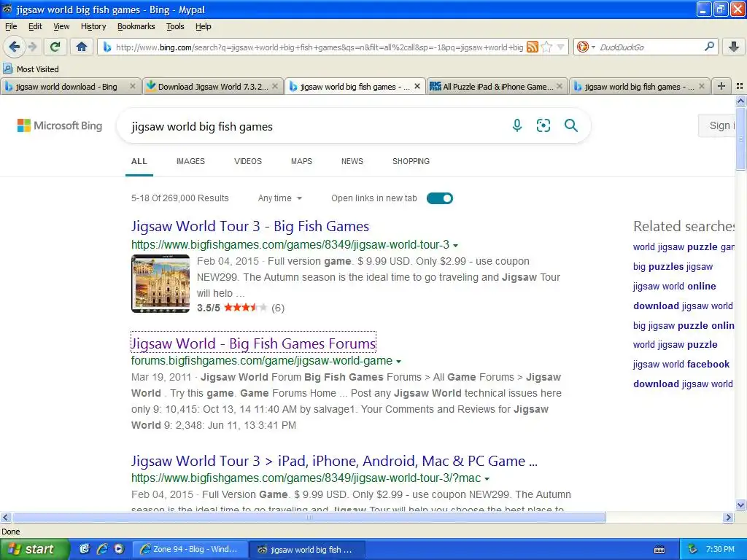Open the on-screen keyboard tray icon
Viewport: 747px width, 560px height.
coord(659,550)
